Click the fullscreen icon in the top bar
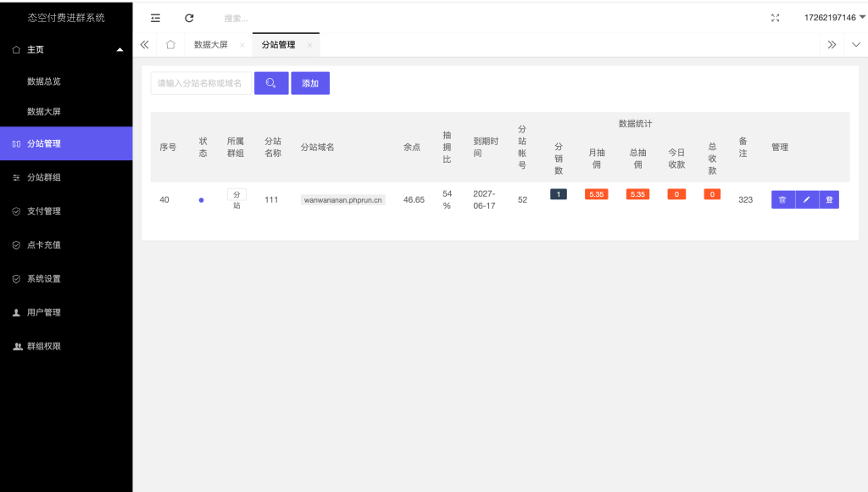The height and width of the screenshot is (492, 868). [775, 17]
